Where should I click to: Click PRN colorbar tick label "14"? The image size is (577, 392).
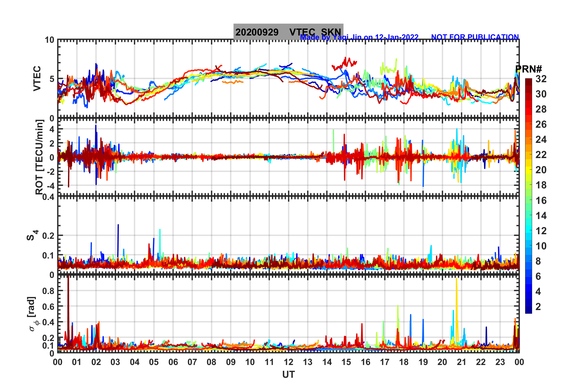541,216
